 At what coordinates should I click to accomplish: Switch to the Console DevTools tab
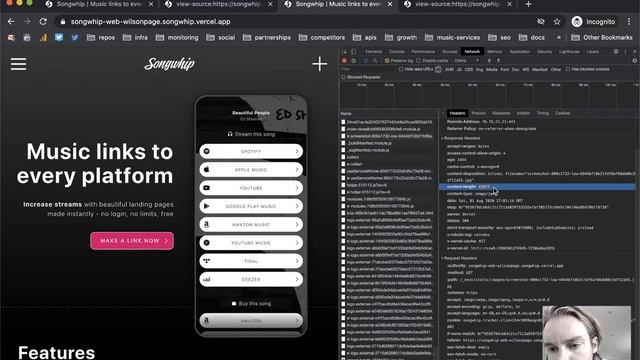397,52
